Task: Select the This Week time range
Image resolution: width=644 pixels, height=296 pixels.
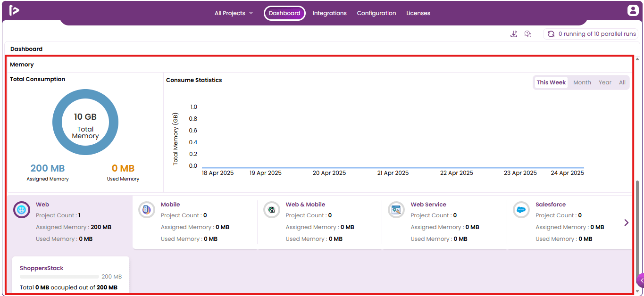Action: pos(551,82)
